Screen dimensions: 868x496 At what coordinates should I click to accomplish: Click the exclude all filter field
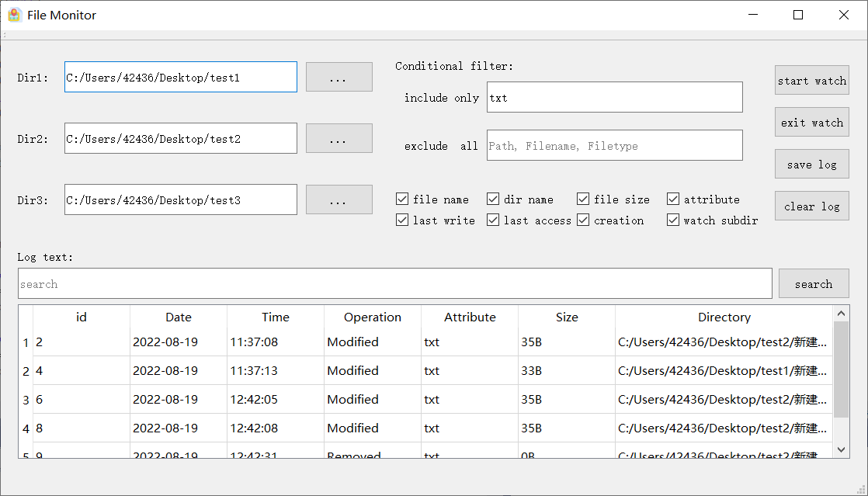click(x=614, y=146)
